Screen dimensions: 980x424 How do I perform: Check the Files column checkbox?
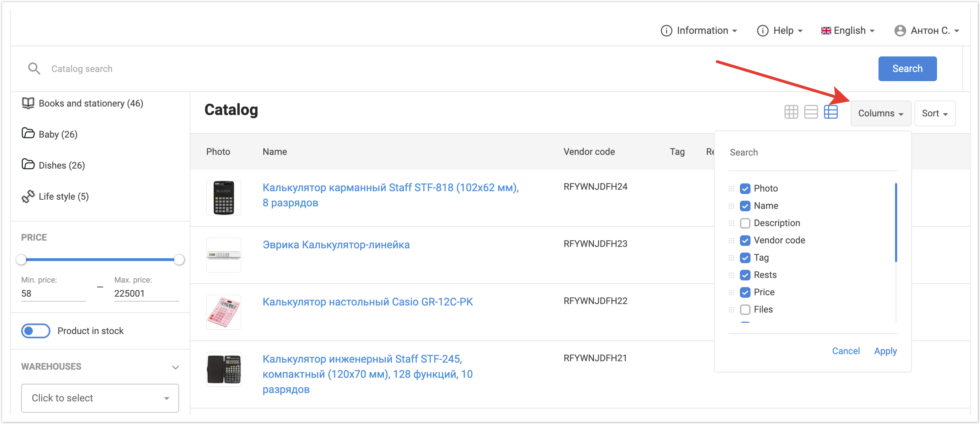745,309
